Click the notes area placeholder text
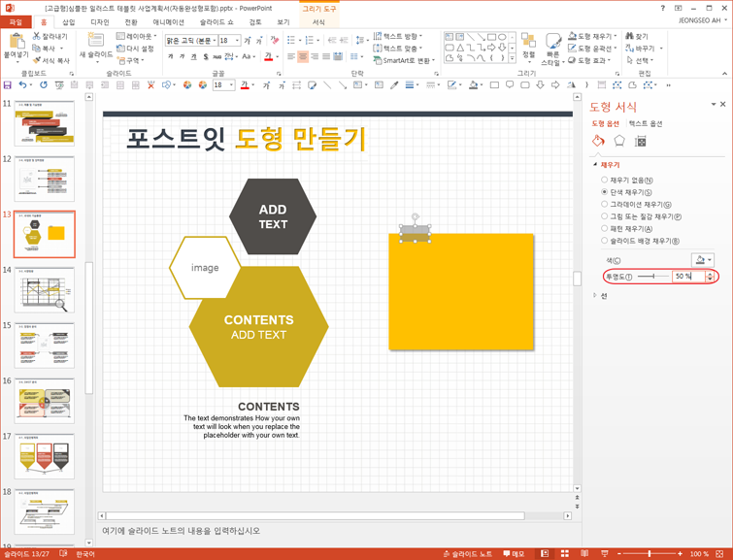The image size is (733, 560). click(181, 531)
